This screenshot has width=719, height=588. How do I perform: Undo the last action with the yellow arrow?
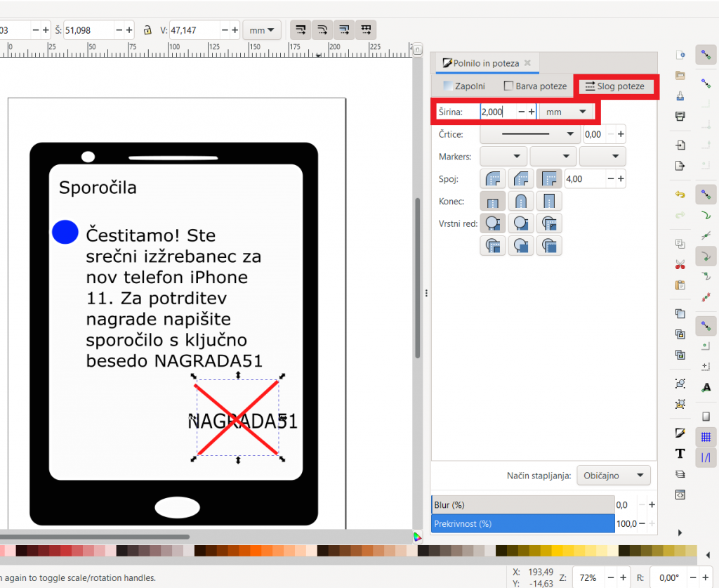(x=680, y=195)
